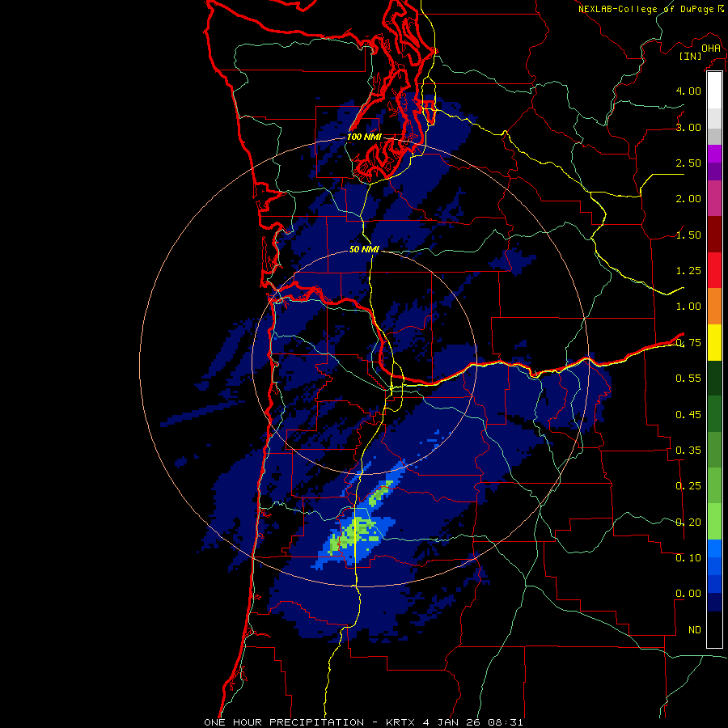Click the OHA product label

click(x=711, y=49)
